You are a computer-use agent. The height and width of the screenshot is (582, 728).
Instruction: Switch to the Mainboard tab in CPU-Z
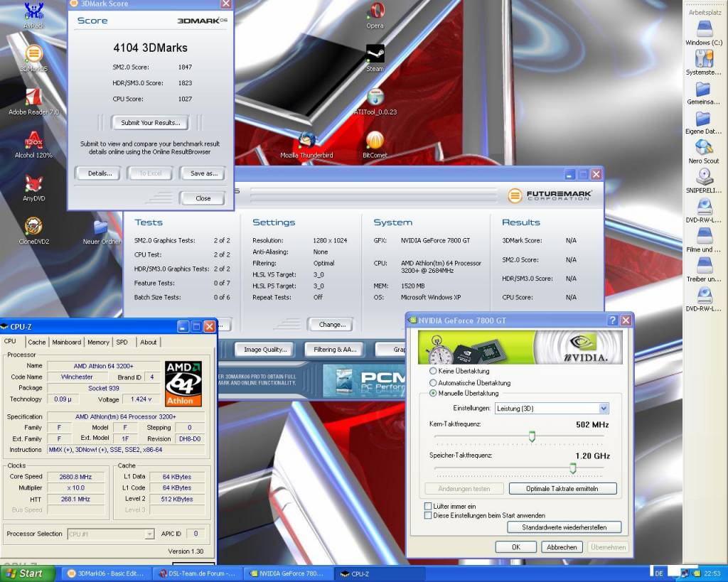(x=66, y=342)
